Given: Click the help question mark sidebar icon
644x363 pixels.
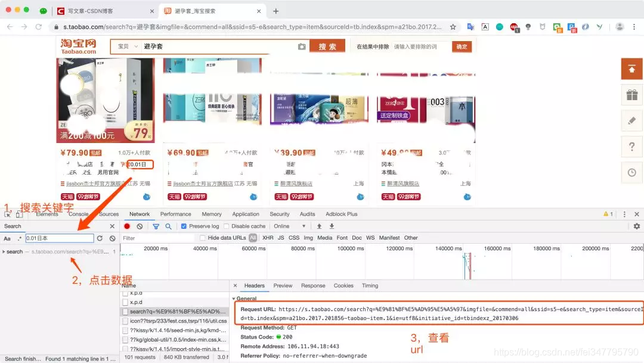Looking at the screenshot, I should [631, 147].
